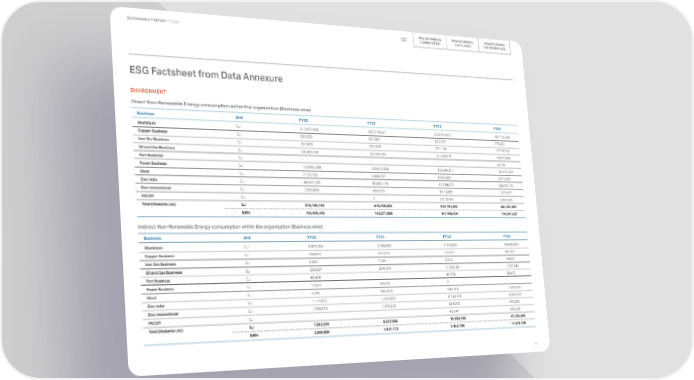Screen dimensions: 694x380
Task: Click the orange ENVIRONMENT section label
Action: (148, 91)
